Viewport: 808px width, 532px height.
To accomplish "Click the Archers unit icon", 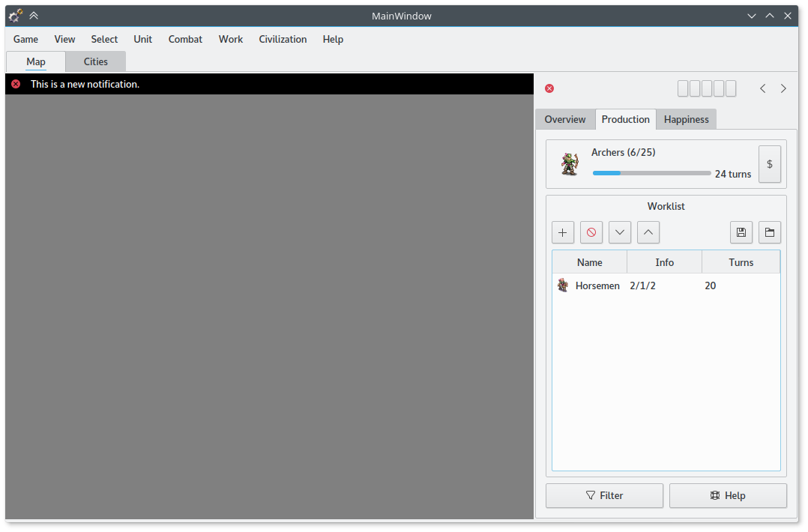I will coord(570,164).
